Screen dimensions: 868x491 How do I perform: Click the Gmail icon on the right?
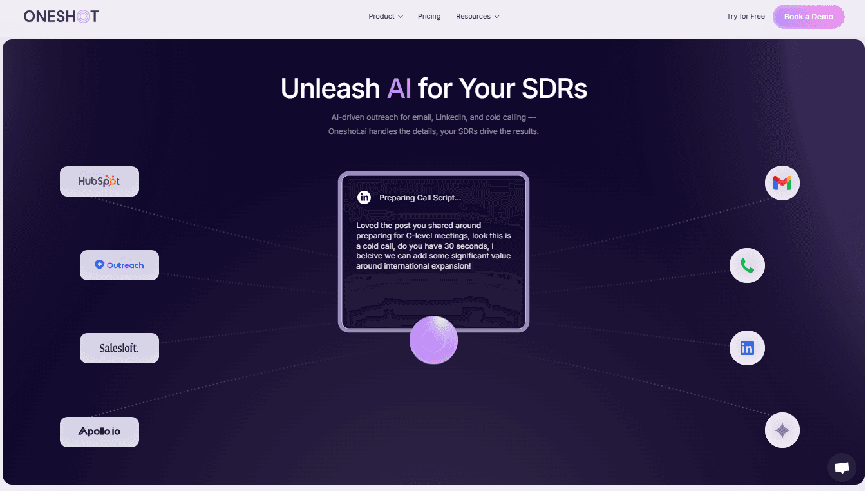tap(782, 182)
